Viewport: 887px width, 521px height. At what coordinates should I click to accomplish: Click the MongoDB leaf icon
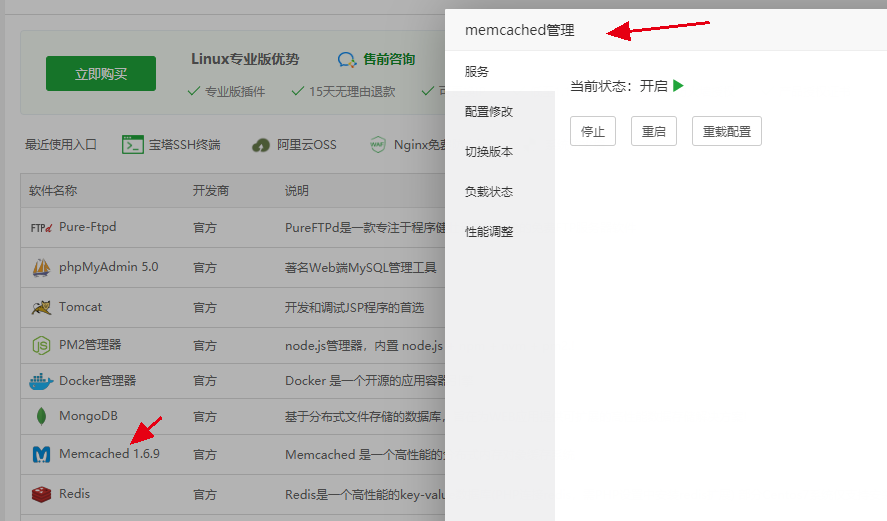[41, 416]
